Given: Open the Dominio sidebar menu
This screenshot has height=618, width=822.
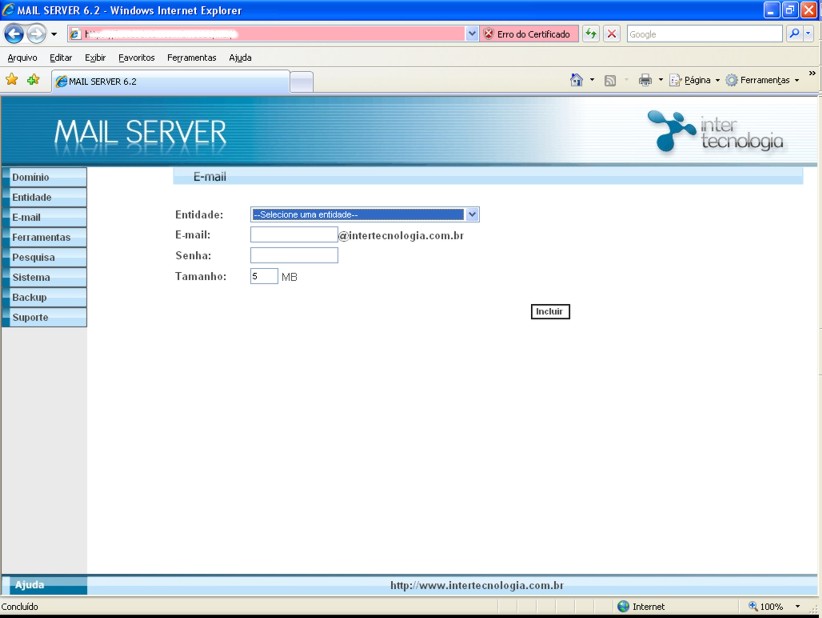Looking at the screenshot, I should [x=45, y=177].
